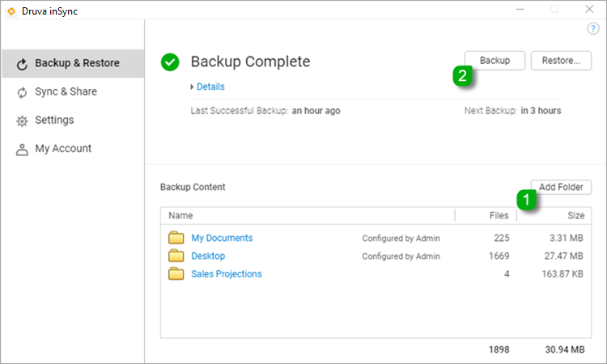607x364 pixels.
Task: Open the My Documents folder link
Action: click(x=222, y=238)
